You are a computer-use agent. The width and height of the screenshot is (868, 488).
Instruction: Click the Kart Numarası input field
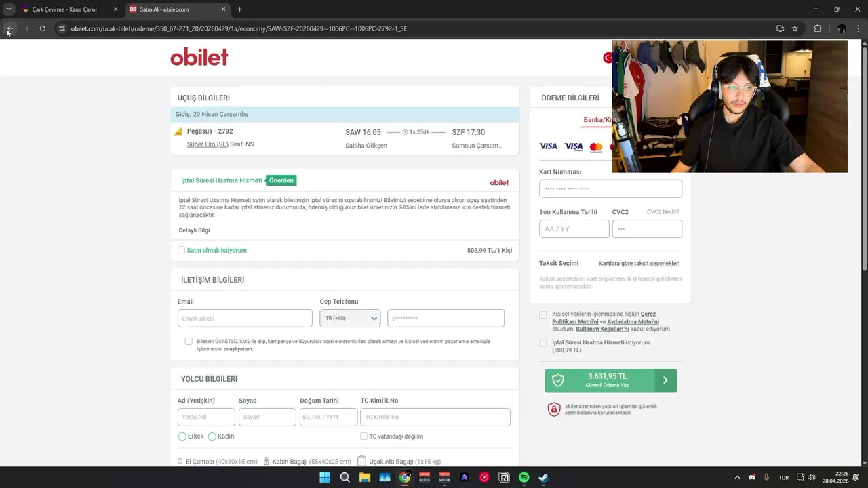point(610,188)
